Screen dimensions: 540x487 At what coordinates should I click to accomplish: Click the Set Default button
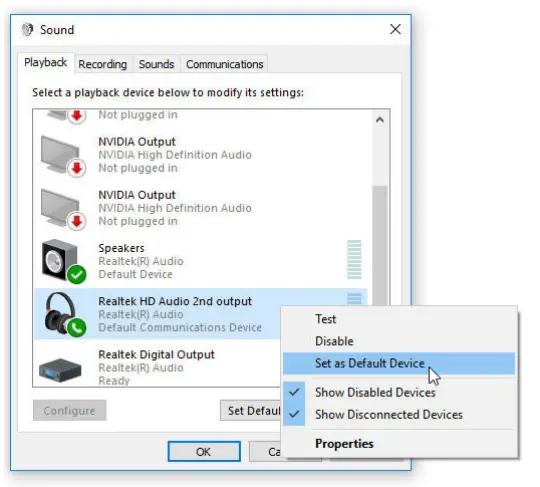click(251, 411)
